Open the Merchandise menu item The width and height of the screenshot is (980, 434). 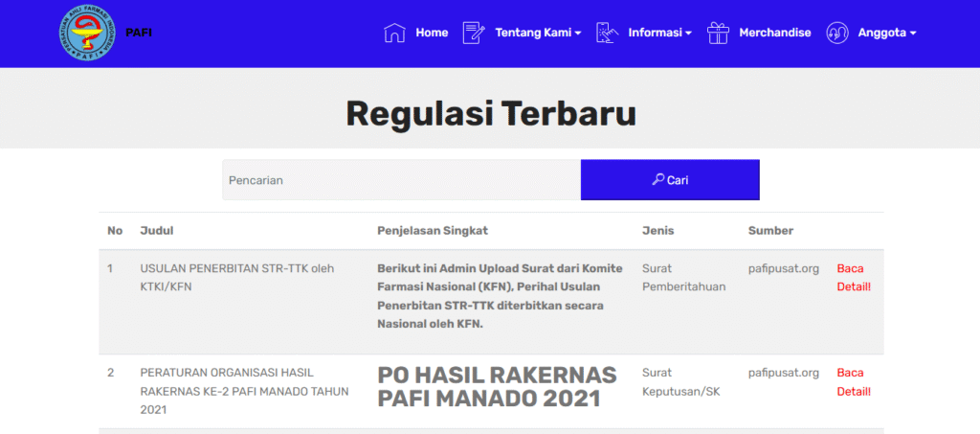pyautogui.click(x=774, y=33)
